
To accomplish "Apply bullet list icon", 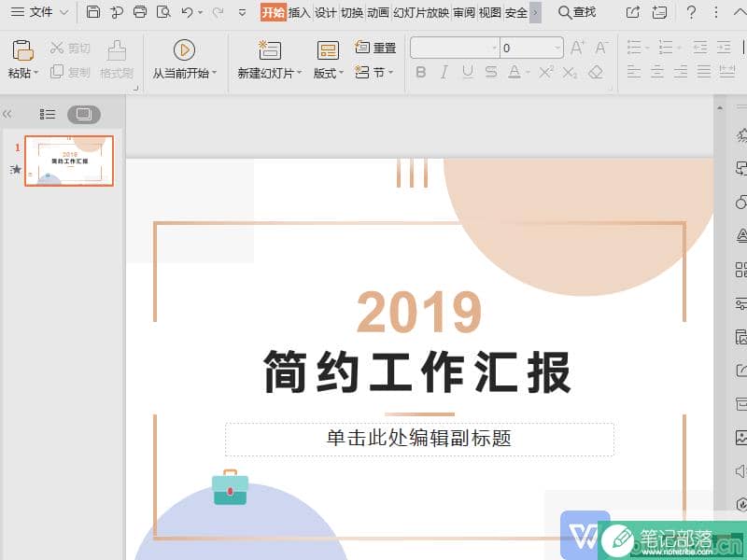I will [634, 48].
